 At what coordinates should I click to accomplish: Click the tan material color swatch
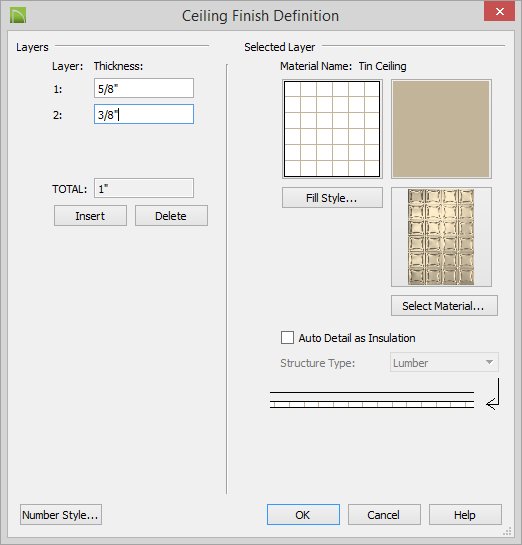(x=441, y=129)
